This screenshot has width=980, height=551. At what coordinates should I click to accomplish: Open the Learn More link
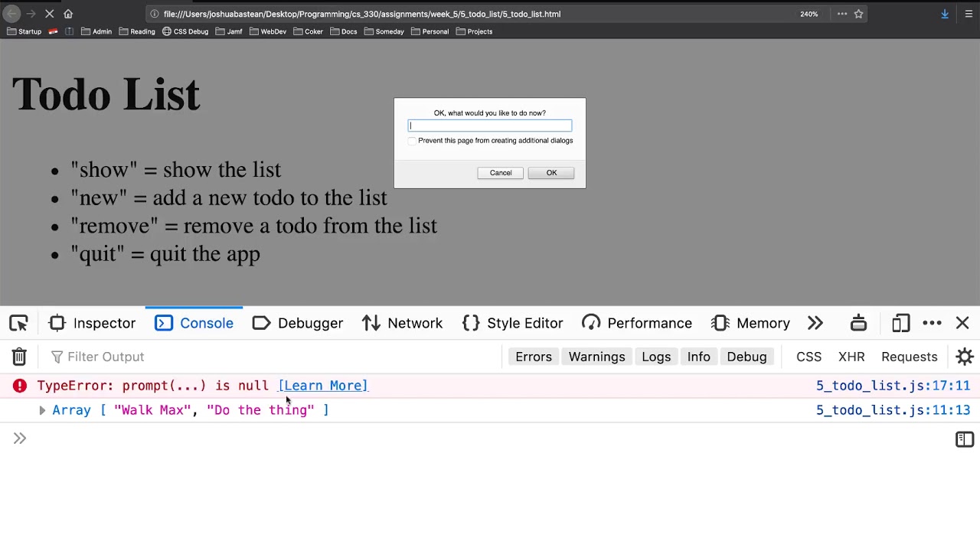(x=323, y=386)
